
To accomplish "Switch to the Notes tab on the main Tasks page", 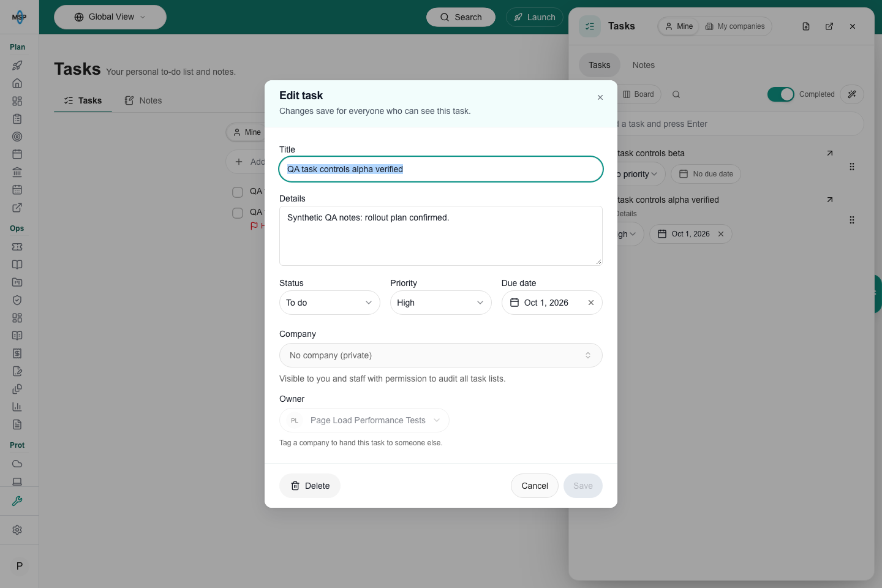I will pos(143,100).
